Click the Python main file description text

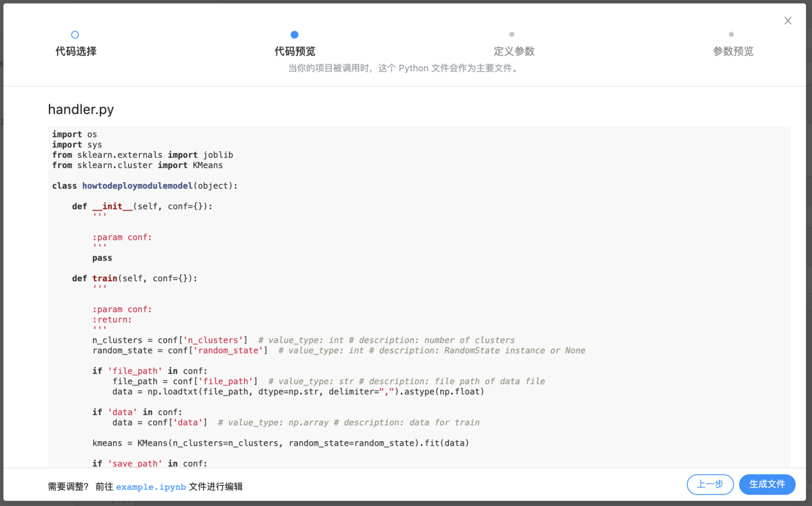[x=403, y=68]
